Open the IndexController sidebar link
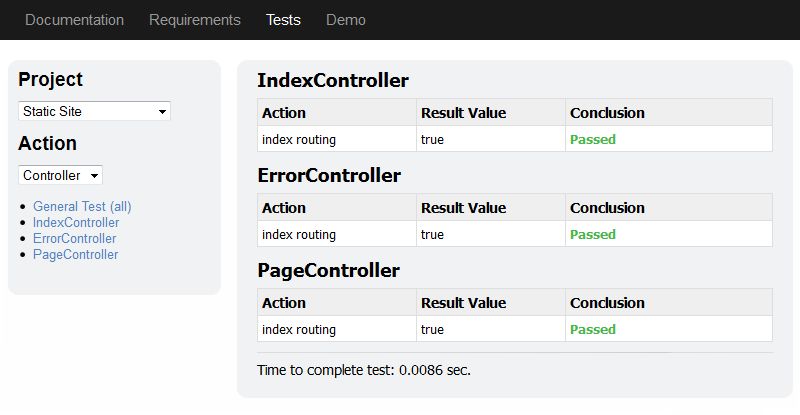The image size is (800, 415). (76, 223)
